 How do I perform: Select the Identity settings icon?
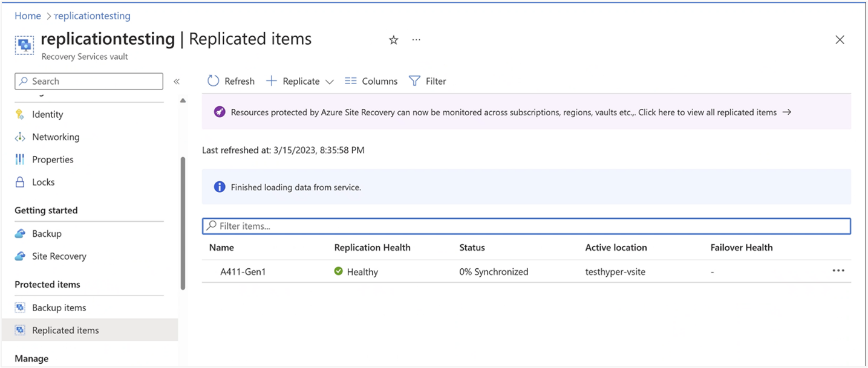tap(20, 114)
